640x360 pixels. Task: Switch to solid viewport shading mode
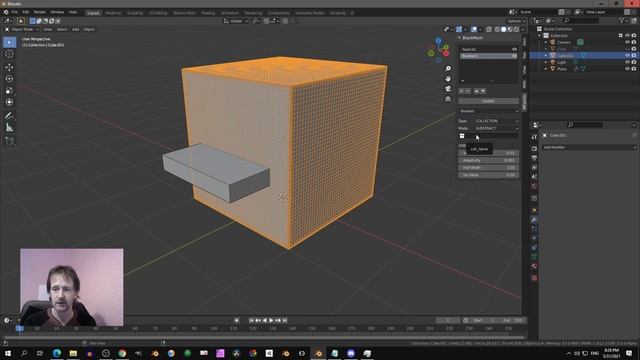point(504,29)
